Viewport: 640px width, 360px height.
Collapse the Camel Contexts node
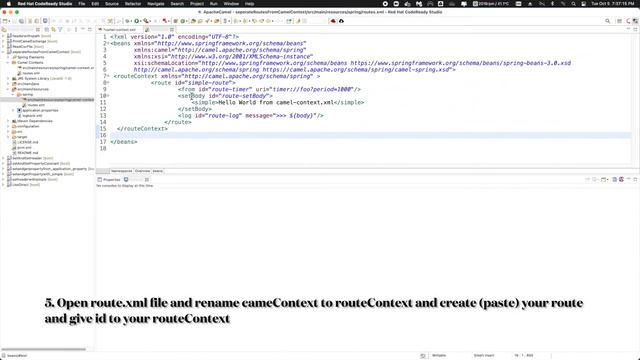pos(9,62)
